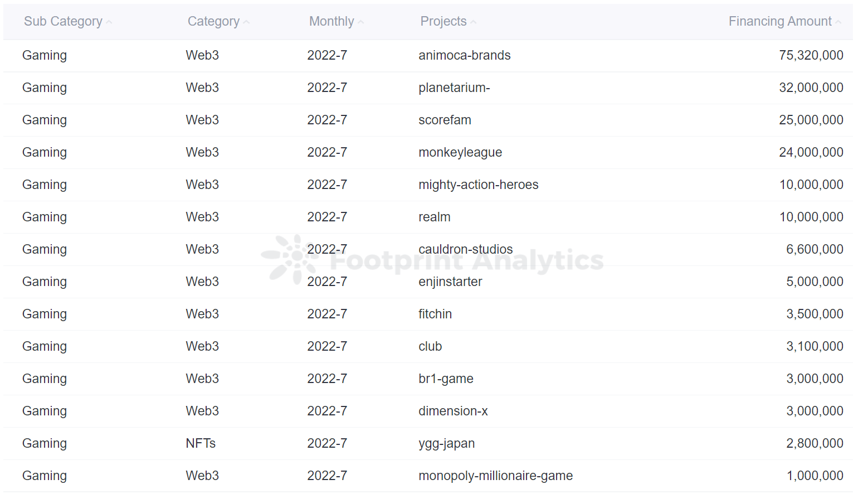Open the planetarium- project
The height and width of the screenshot is (494, 868).
454,88
